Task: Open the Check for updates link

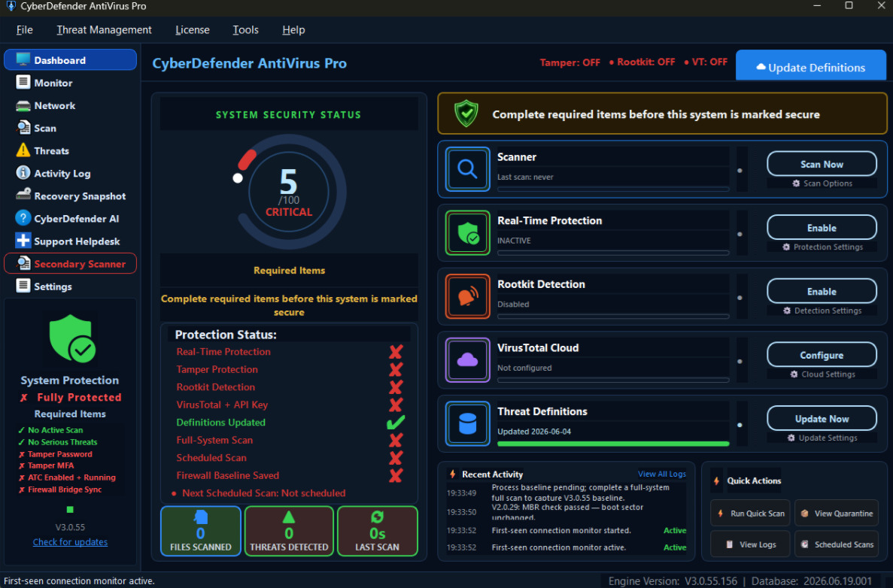Action: pos(70,542)
